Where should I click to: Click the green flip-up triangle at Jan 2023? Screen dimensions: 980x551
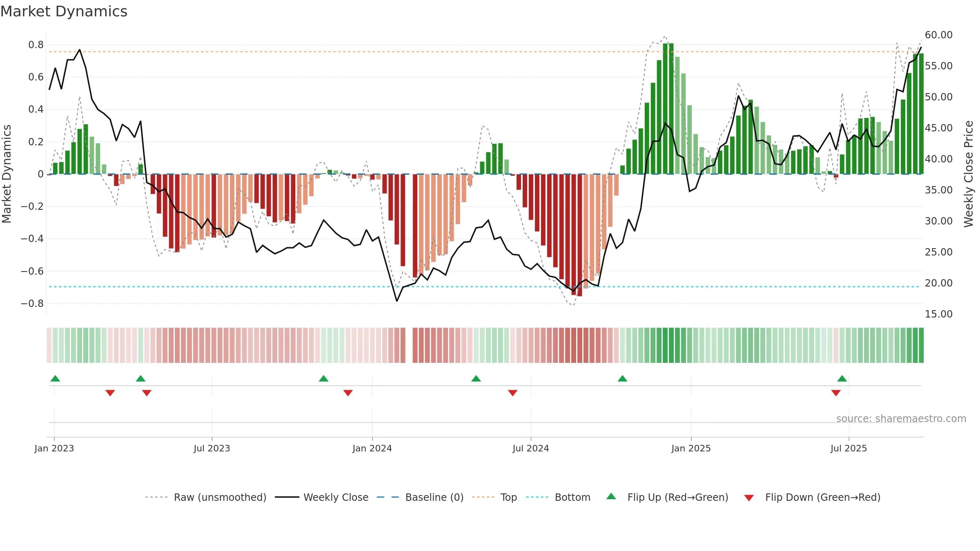pos(55,379)
